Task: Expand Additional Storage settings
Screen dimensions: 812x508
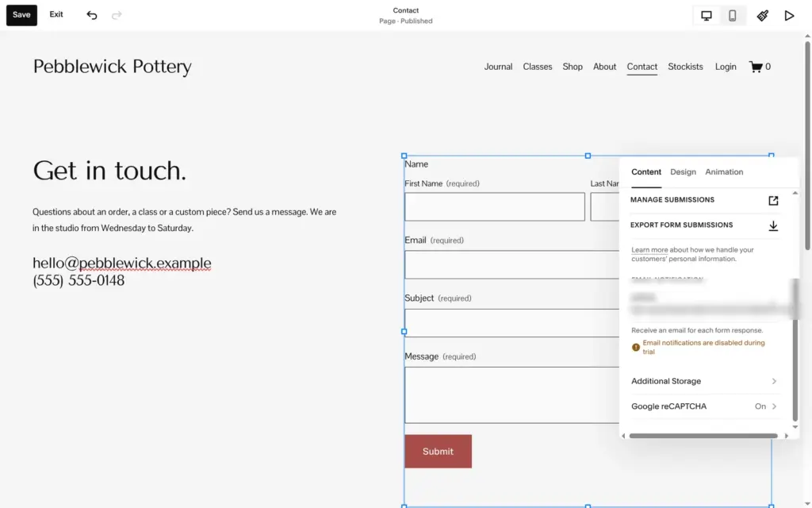Action: (704, 381)
